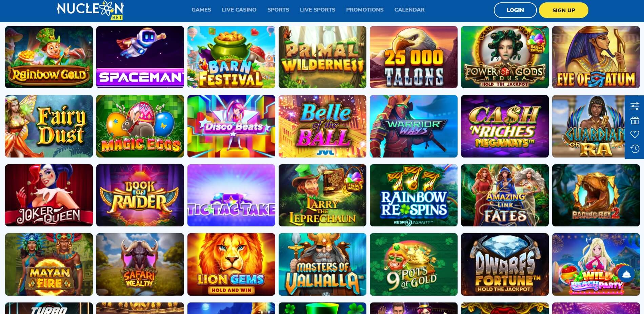Viewport: 644px width, 314px height.
Task: Launch the Masters of Valhalla game
Action: pyautogui.click(x=322, y=264)
